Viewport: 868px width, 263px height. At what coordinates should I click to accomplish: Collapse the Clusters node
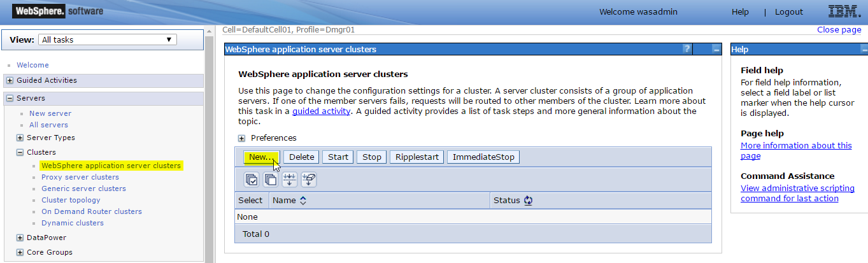[20, 152]
